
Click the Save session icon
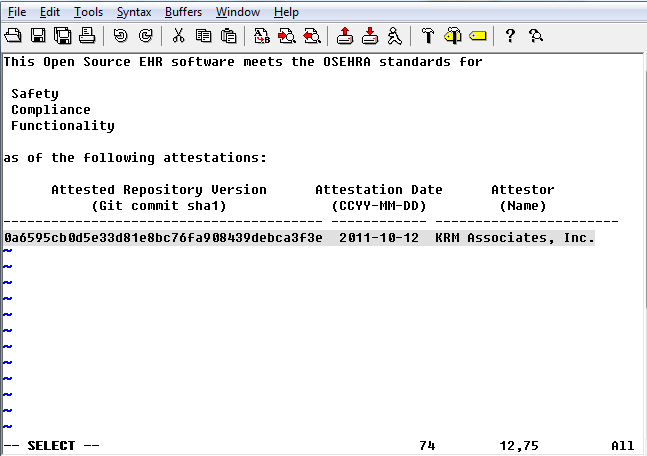(x=369, y=36)
